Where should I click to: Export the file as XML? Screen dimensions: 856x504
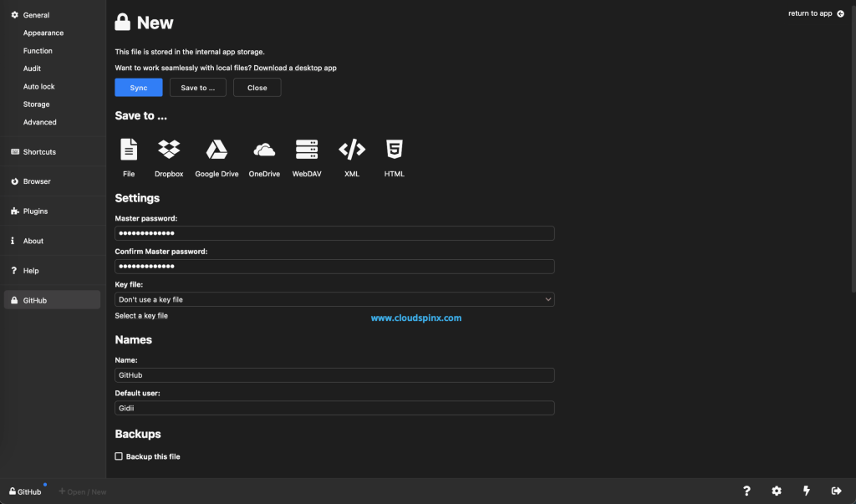pyautogui.click(x=351, y=155)
